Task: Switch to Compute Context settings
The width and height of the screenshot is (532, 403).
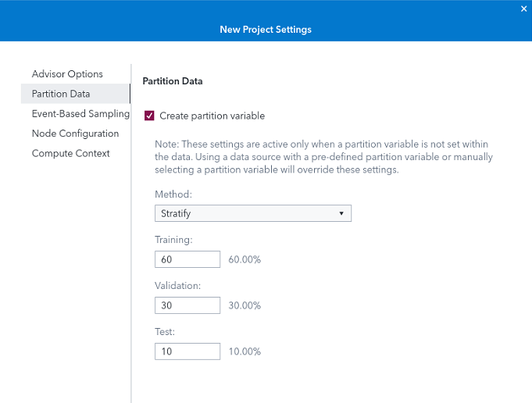Action: pos(70,153)
